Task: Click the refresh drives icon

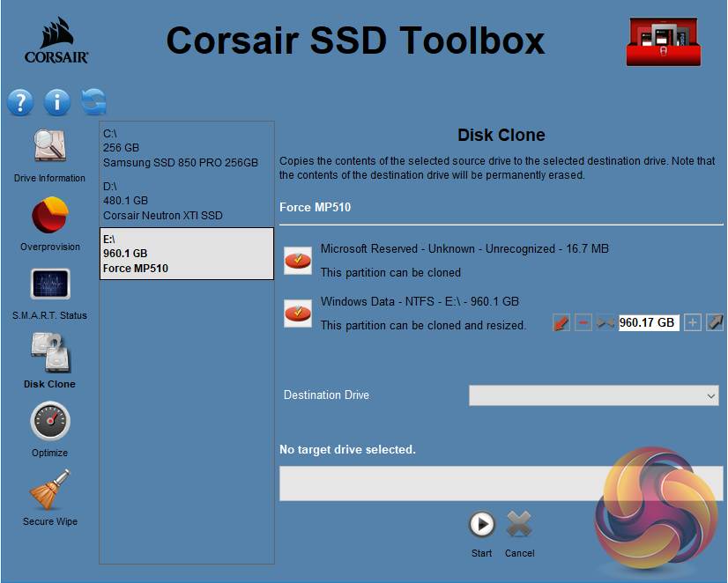Action: 93,102
